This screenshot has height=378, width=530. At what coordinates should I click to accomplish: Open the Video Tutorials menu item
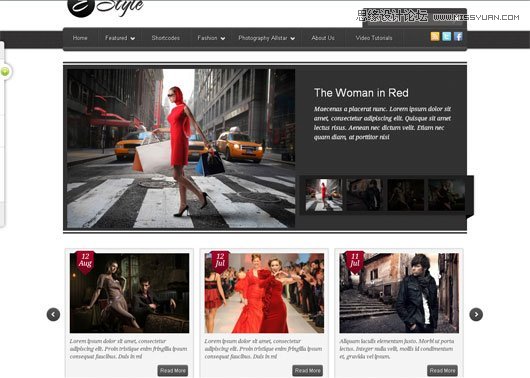point(374,38)
